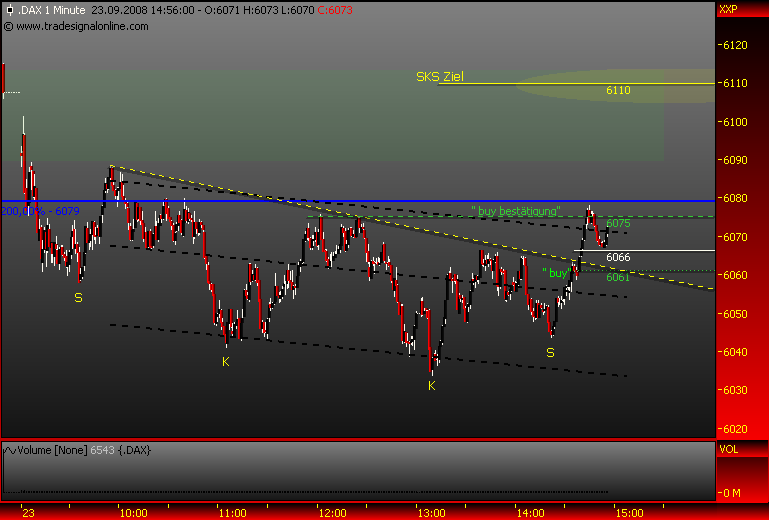Click the close value 'C:6073' in header
Screen dimensions: 769x520
point(334,10)
